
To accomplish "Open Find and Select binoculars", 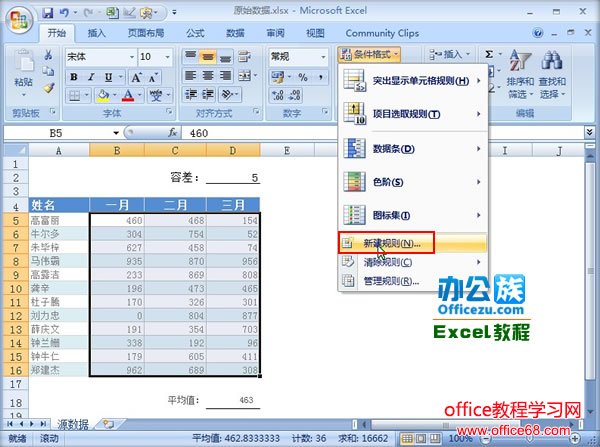I will click(552, 74).
